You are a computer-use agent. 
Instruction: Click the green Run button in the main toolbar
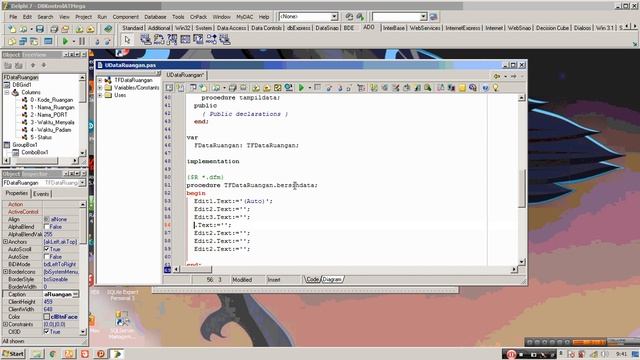click(x=65, y=41)
